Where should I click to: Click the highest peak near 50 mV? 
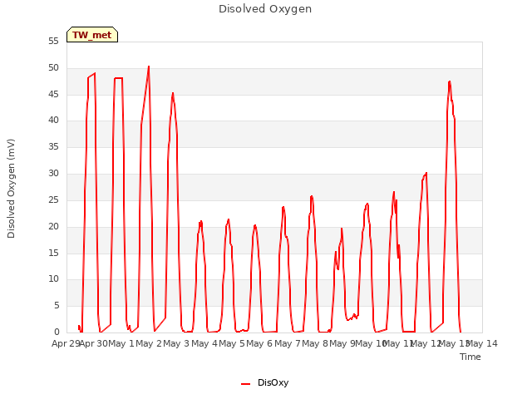coord(149,66)
